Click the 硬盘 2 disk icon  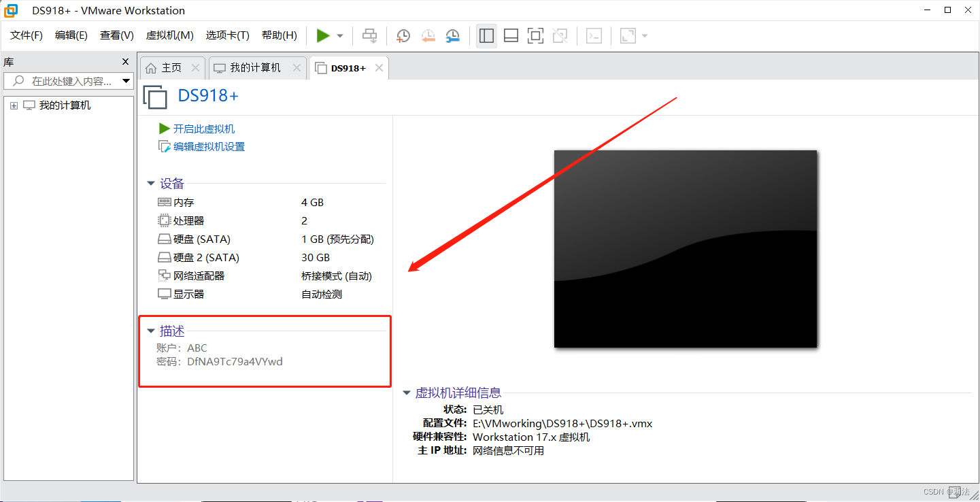[165, 258]
